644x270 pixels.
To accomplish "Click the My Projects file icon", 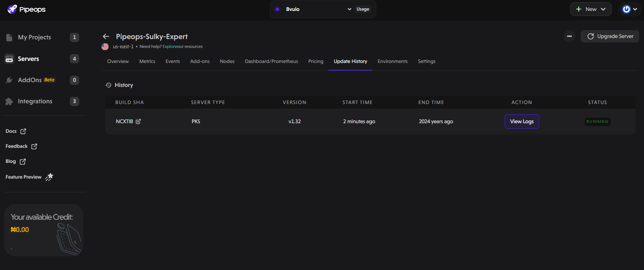I will [x=9, y=37].
